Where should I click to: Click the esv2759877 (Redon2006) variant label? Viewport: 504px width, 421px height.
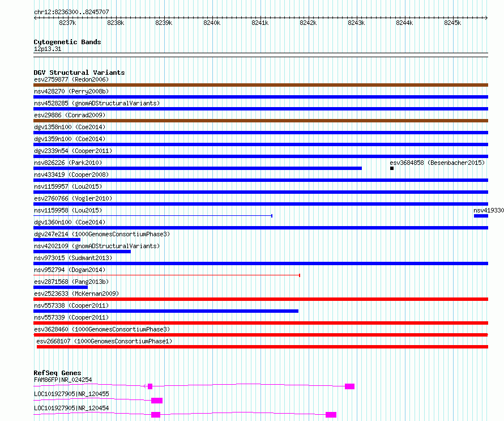coord(71,79)
